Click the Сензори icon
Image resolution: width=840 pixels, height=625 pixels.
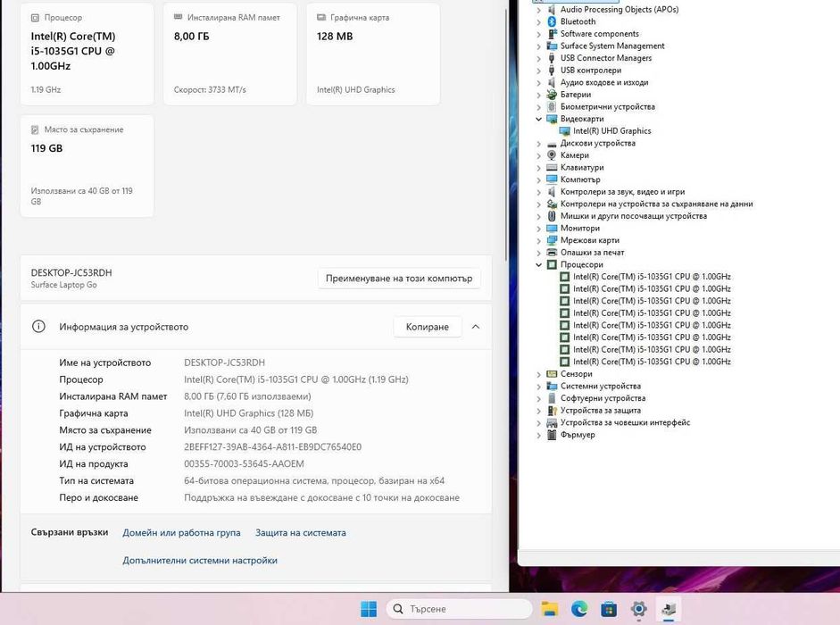point(552,373)
